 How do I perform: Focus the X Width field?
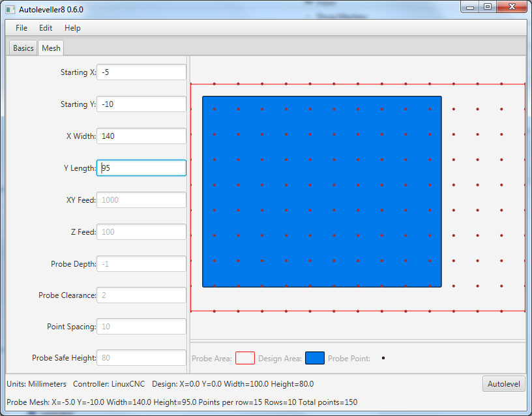141,136
